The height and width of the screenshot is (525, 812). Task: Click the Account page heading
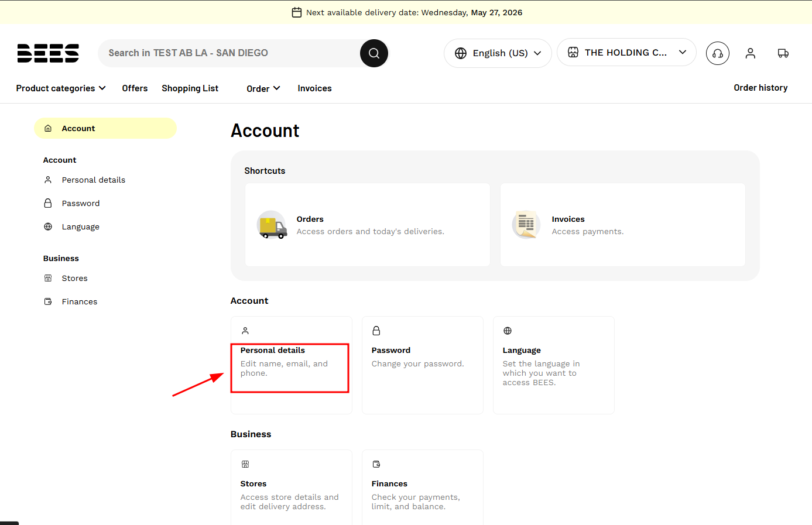265,131
